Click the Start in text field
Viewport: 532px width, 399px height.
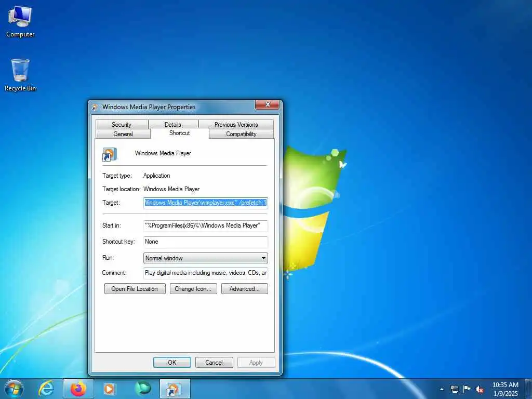pyautogui.click(x=206, y=225)
